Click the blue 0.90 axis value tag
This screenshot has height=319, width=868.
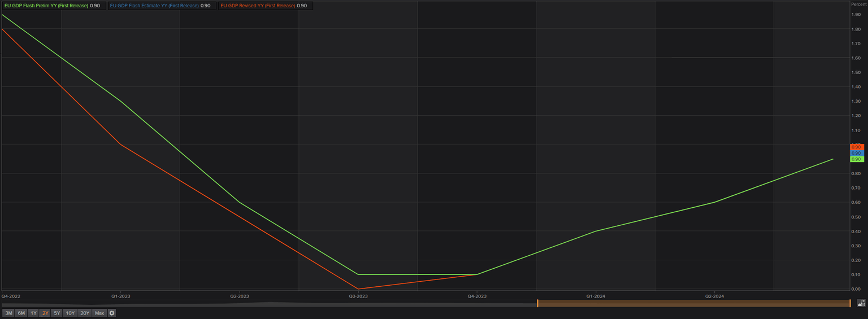[857, 153]
